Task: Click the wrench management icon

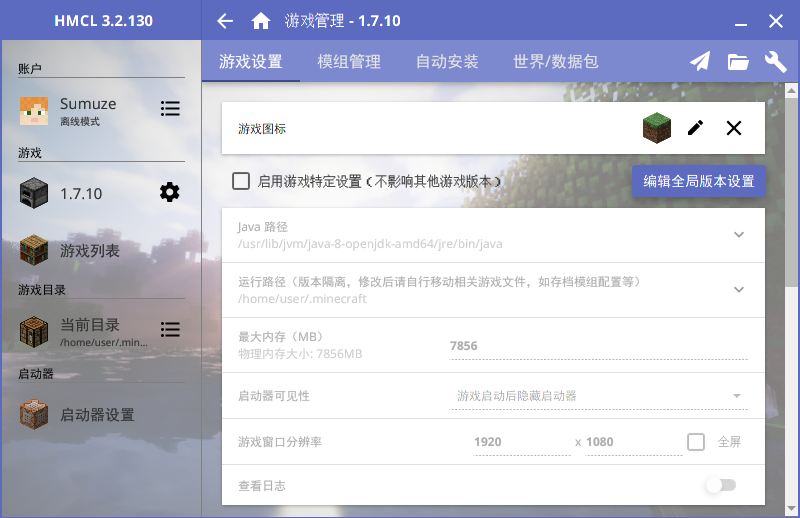Action: (775, 62)
